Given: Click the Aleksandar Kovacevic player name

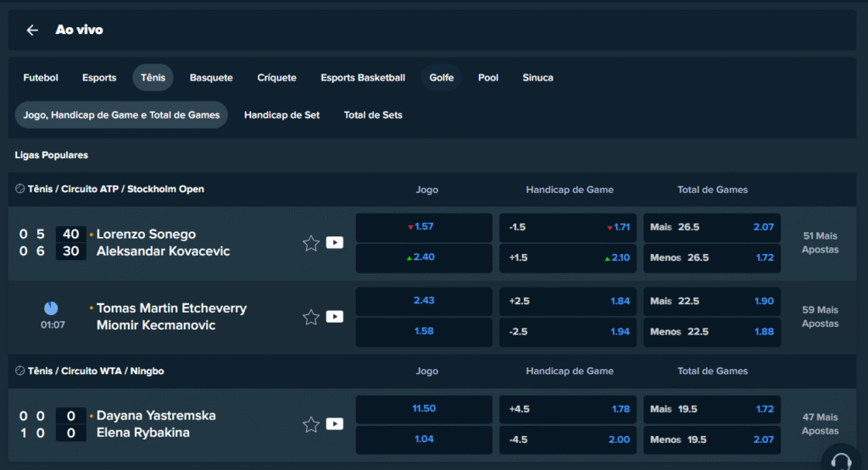Looking at the screenshot, I should click(164, 251).
